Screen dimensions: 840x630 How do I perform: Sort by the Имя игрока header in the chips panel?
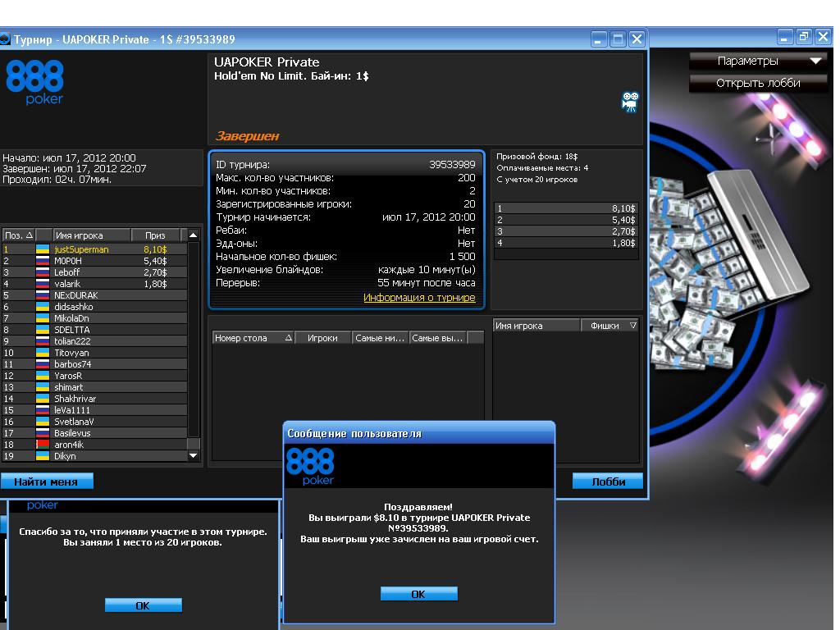pos(536,326)
